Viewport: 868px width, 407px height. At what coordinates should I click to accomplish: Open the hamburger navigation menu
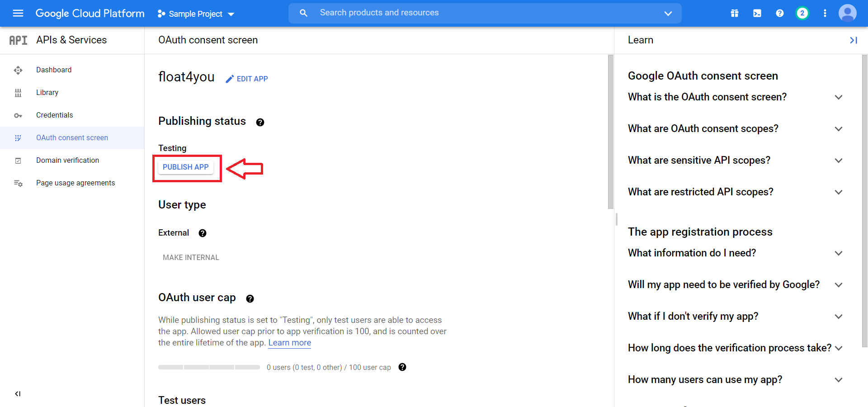[18, 13]
